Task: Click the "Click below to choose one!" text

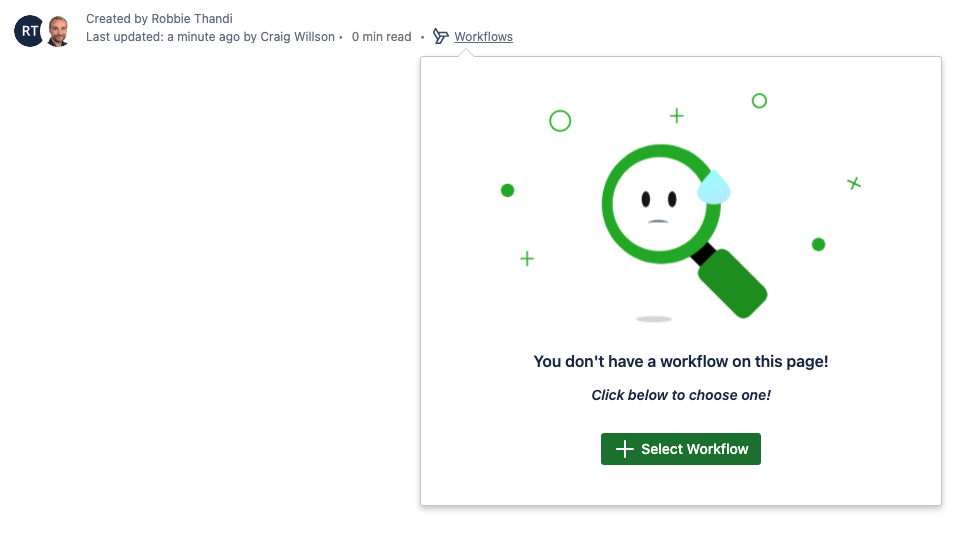Action: pyautogui.click(x=681, y=395)
